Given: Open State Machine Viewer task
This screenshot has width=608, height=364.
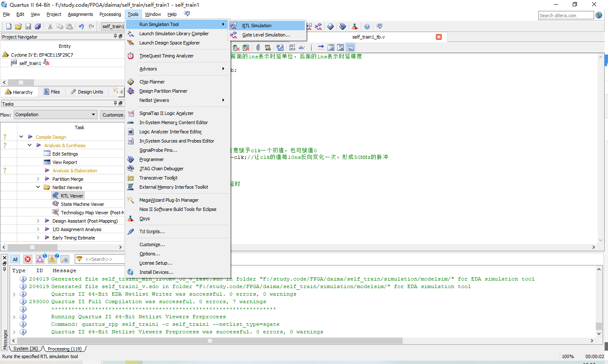Looking at the screenshot, I should pos(78,204).
